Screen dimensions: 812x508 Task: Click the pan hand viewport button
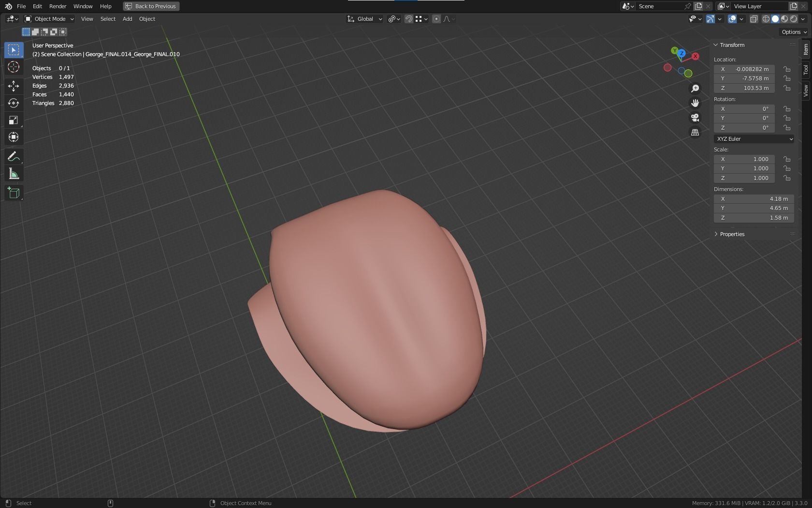695,103
